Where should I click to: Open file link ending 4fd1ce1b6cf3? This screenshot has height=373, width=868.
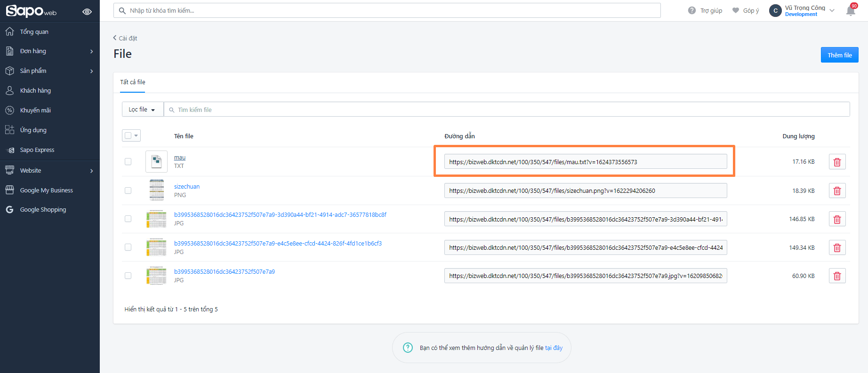(x=278, y=244)
